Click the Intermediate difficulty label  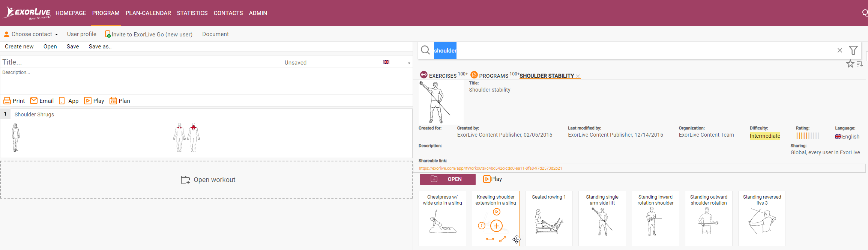click(765, 136)
